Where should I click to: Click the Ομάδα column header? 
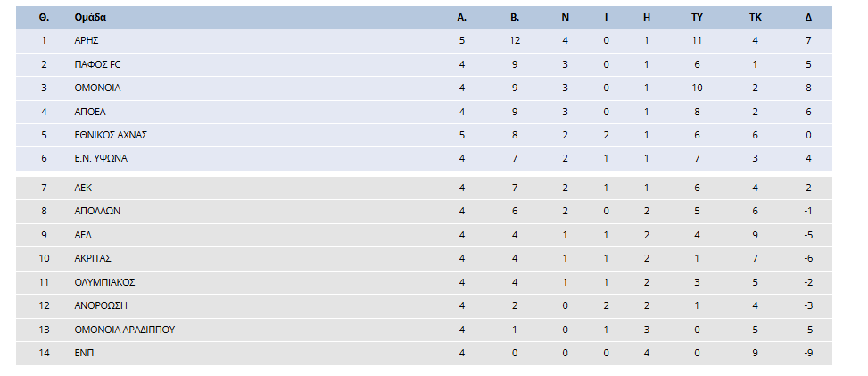tap(90, 17)
